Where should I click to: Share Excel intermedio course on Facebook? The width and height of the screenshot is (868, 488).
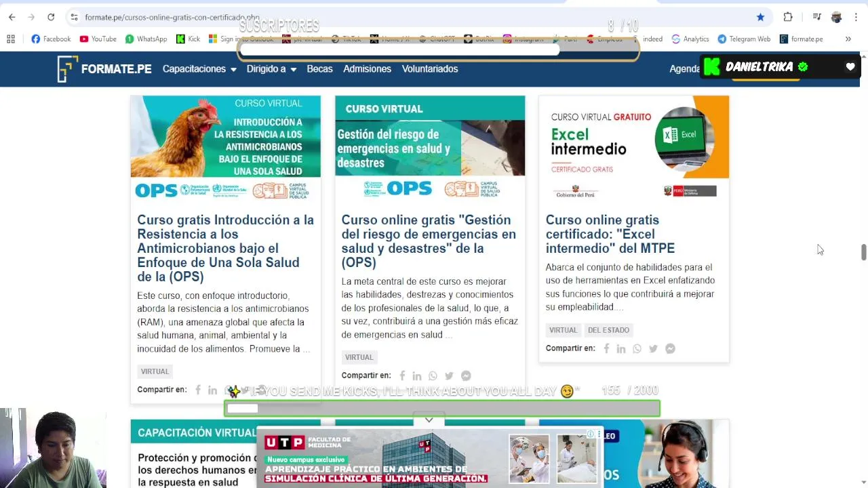click(606, 348)
